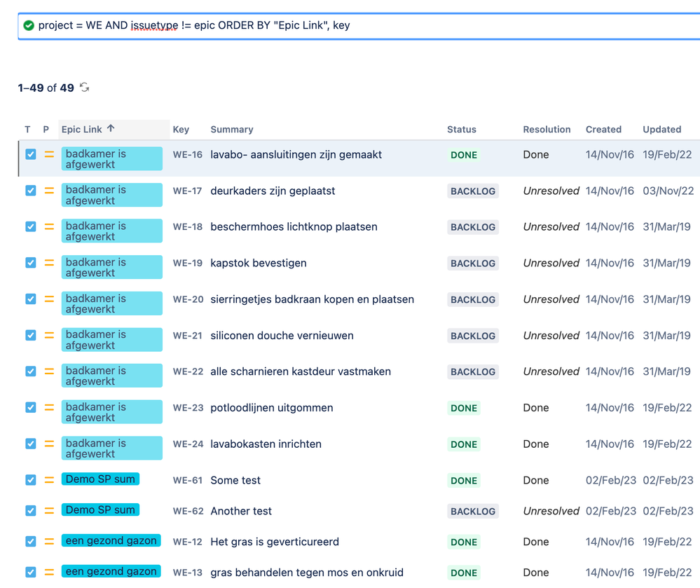The width and height of the screenshot is (700, 588).
Task: Sort by the Status column header
Action: click(461, 130)
